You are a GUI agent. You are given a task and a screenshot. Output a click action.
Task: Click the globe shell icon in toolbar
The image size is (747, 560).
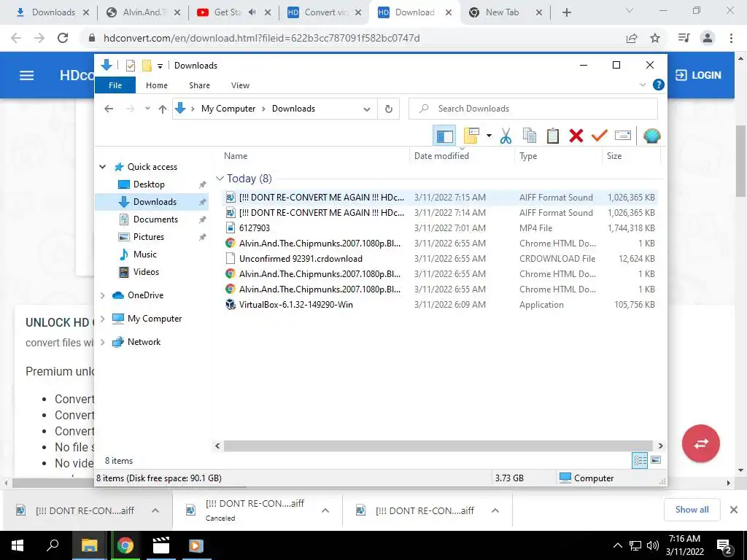[x=651, y=136]
